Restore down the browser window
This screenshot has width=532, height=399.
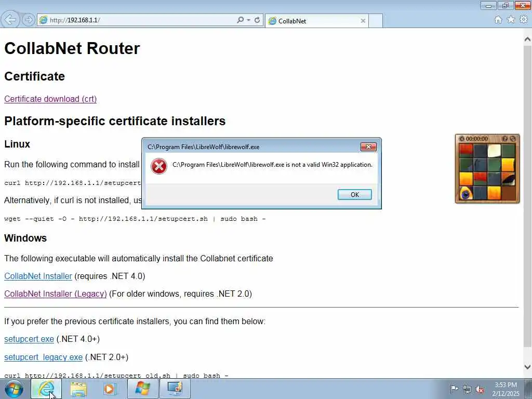[506, 5]
